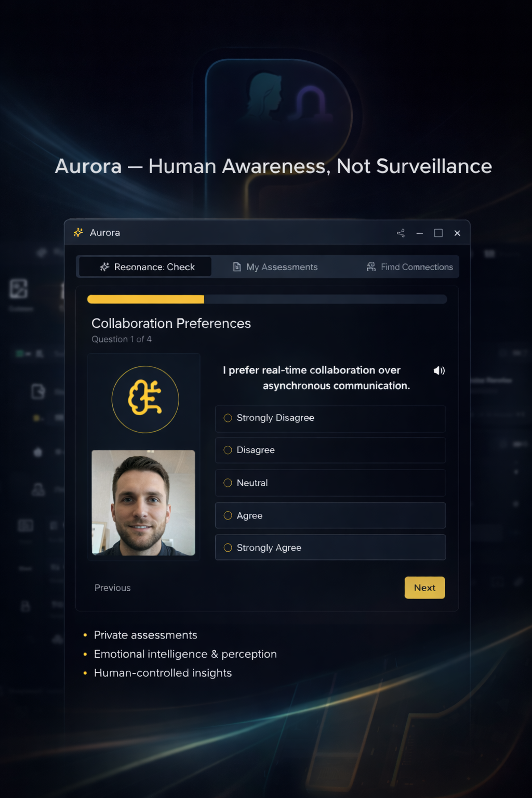Play the question audio speaker icon
This screenshot has height=798, width=532.
click(439, 370)
